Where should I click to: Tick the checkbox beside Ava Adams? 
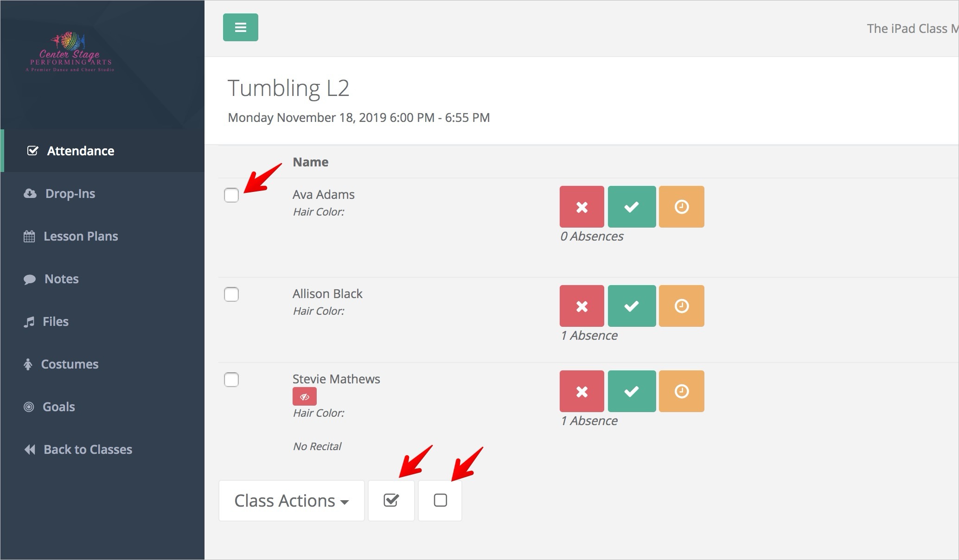tap(231, 195)
